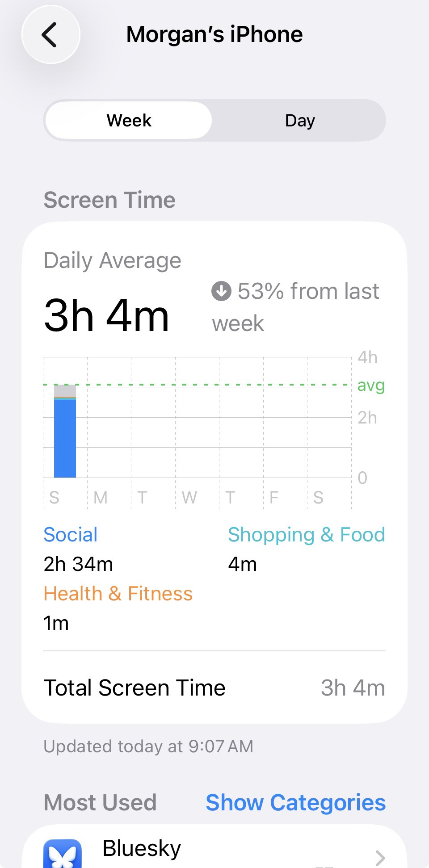
Task: Open the Bluesky row chevron
Action: tap(380, 857)
